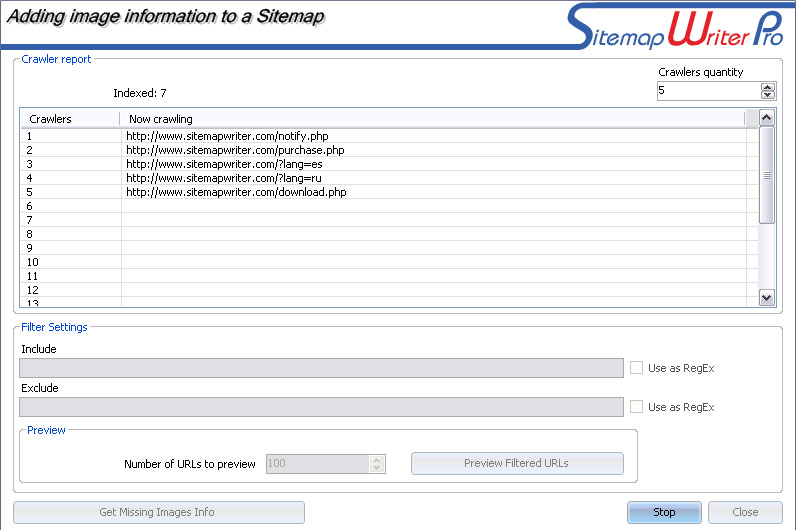Select crawler number 9 row
796x530 pixels.
pyautogui.click(x=389, y=248)
